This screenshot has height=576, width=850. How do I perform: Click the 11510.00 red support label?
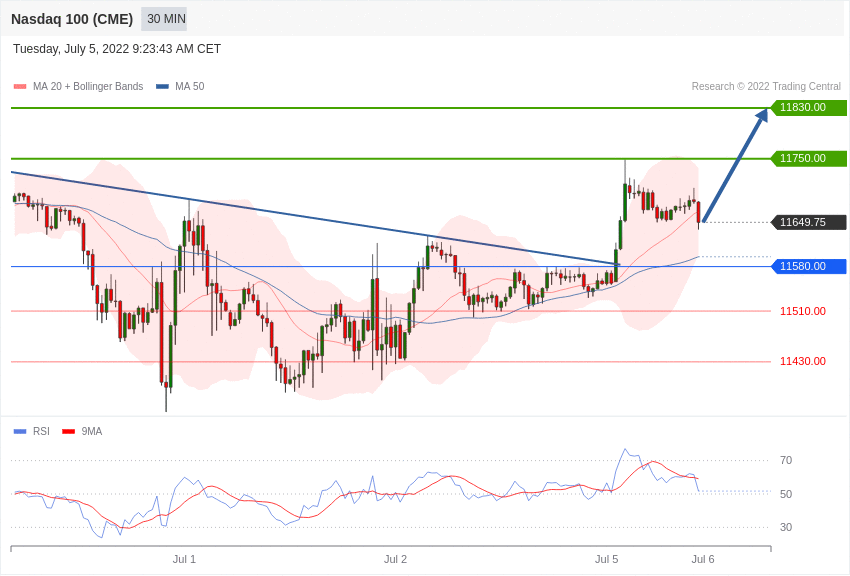tap(803, 311)
